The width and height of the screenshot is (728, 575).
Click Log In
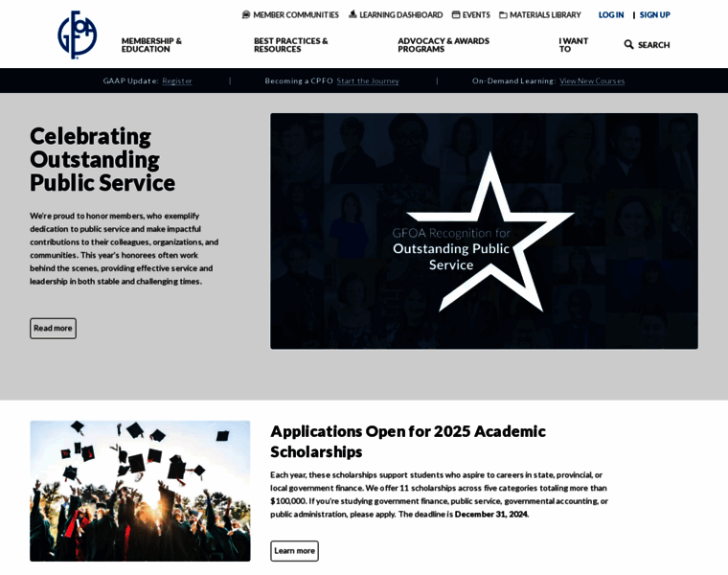pos(611,15)
